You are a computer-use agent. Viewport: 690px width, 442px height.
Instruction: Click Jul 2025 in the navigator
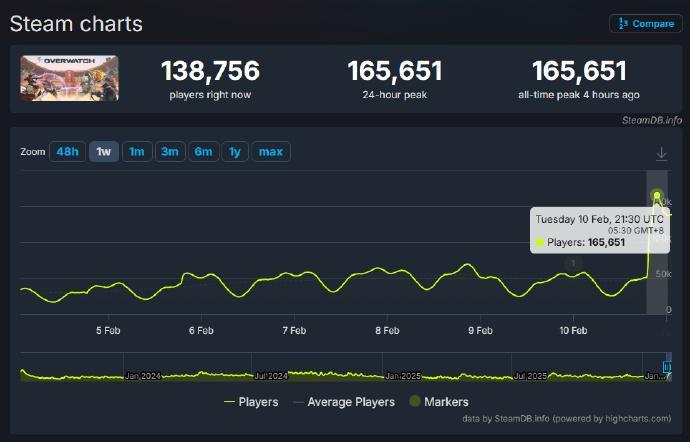click(x=531, y=376)
